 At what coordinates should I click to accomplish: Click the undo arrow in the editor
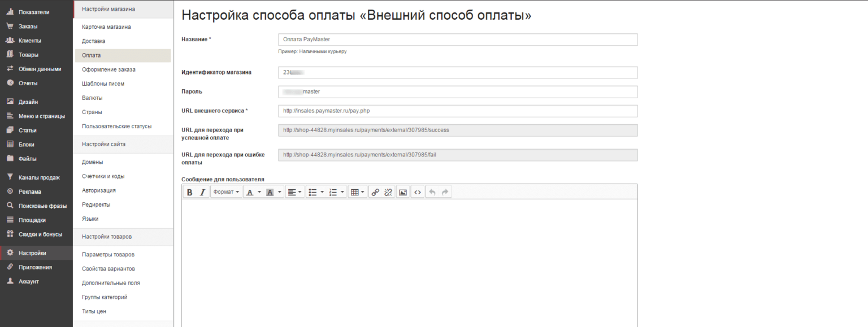coord(432,192)
